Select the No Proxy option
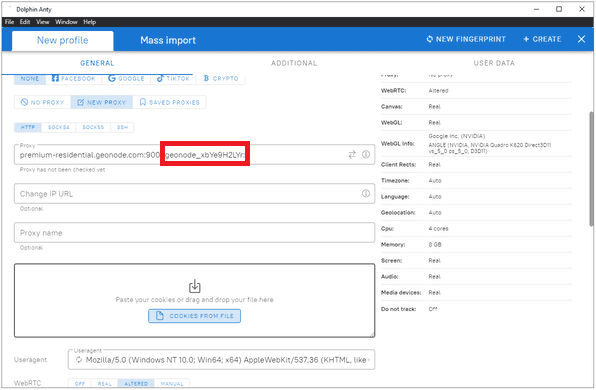The height and width of the screenshot is (390, 596). pyautogui.click(x=43, y=102)
